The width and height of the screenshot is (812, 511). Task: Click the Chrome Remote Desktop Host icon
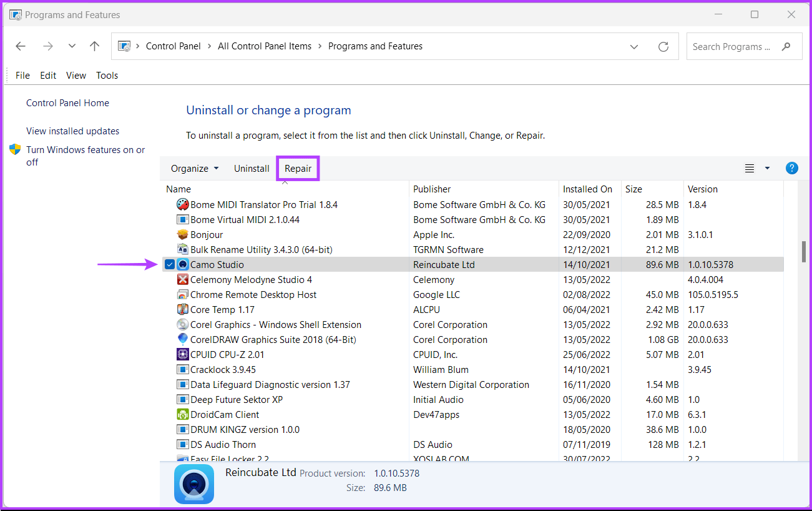click(x=182, y=294)
